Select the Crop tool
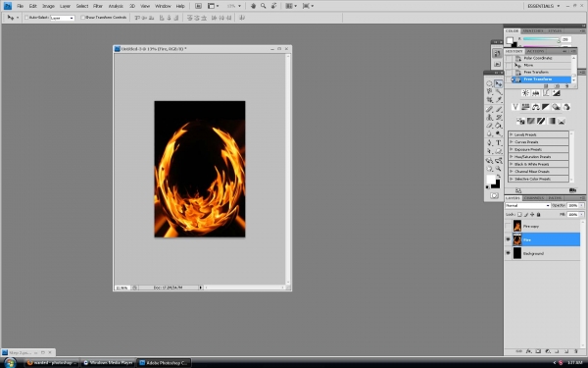Screen dimensions: 588x368 tap(489, 100)
